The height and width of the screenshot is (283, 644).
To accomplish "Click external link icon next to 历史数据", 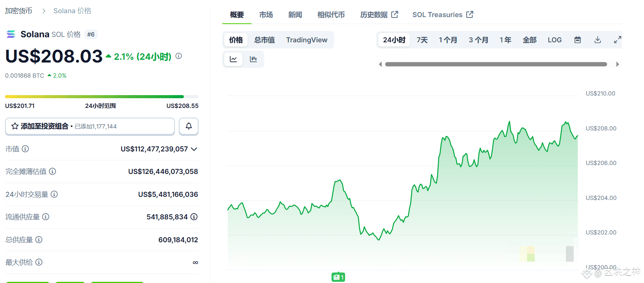I will [x=394, y=14].
